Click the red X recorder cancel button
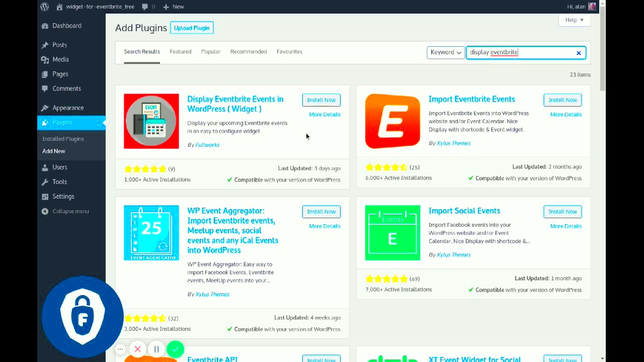The width and height of the screenshot is (644, 362). click(137, 349)
